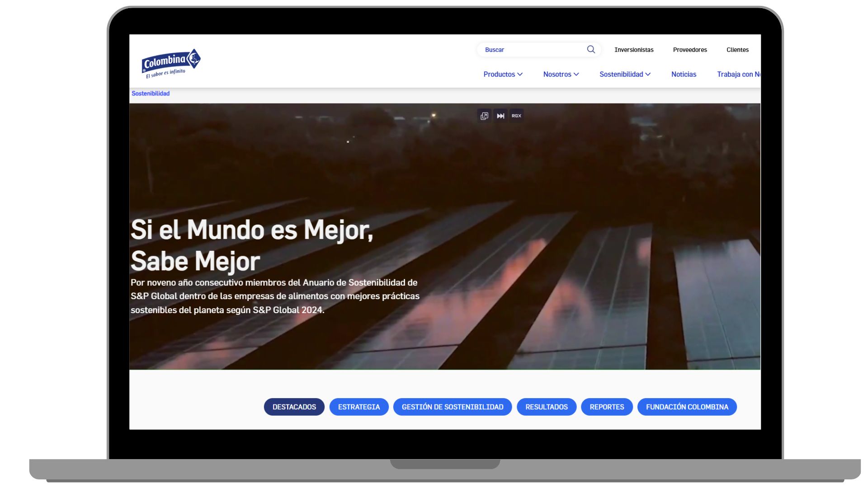Expand the Productos dropdown menu
The height and width of the screenshot is (488, 868).
(503, 75)
